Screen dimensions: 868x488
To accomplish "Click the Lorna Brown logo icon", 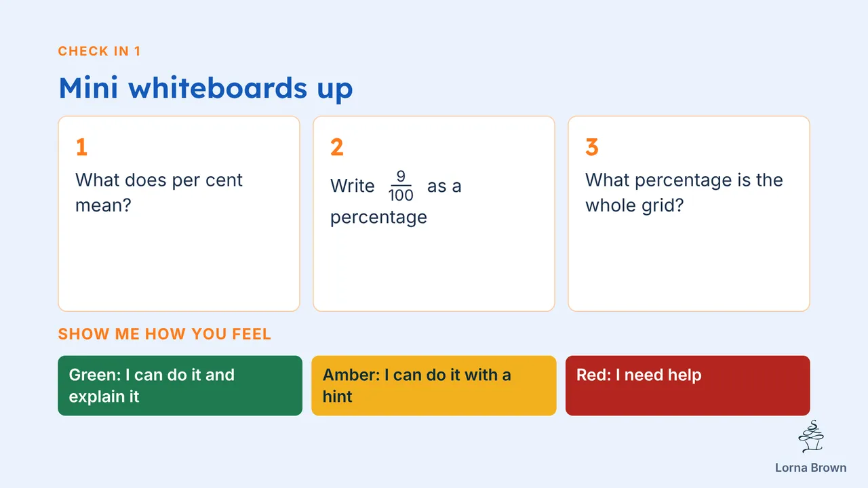I will click(811, 437).
